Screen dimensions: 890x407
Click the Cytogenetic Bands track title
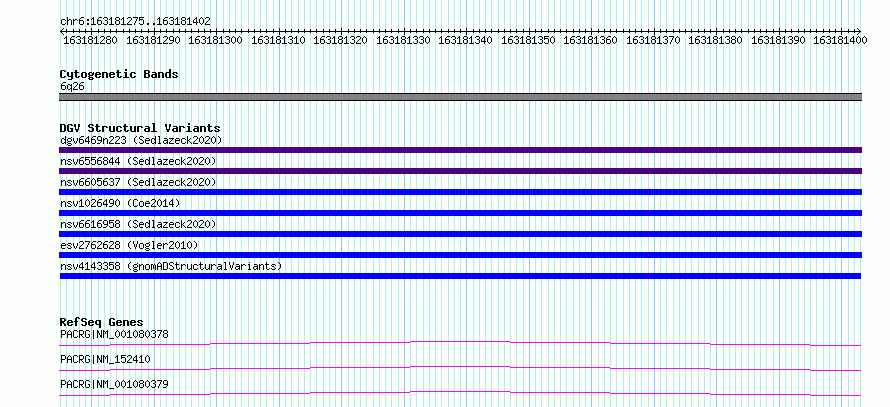pos(119,74)
